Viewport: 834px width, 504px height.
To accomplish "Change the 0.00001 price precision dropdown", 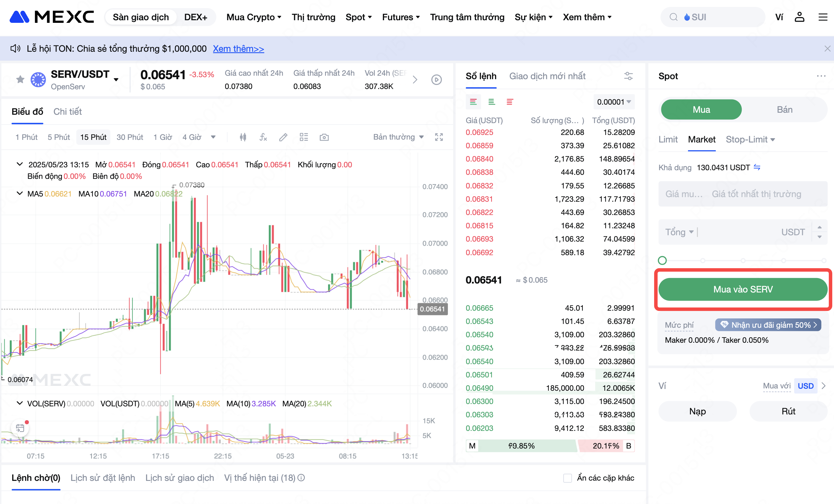I will coord(614,102).
